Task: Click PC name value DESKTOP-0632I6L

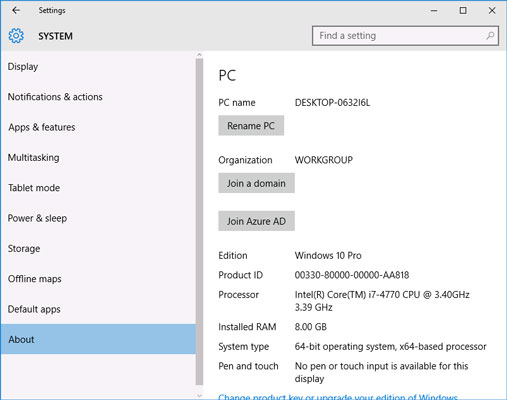Action: [332, 103]
